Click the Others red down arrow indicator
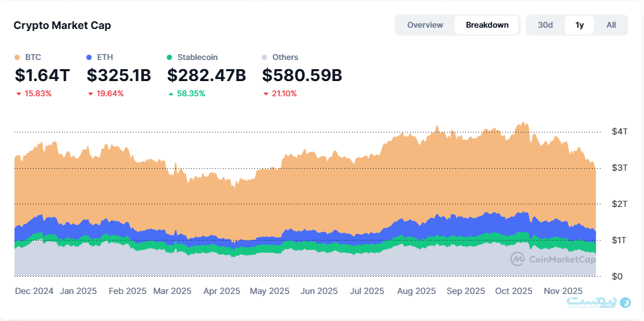Screen dimensions: 644x321 point(266,94)
